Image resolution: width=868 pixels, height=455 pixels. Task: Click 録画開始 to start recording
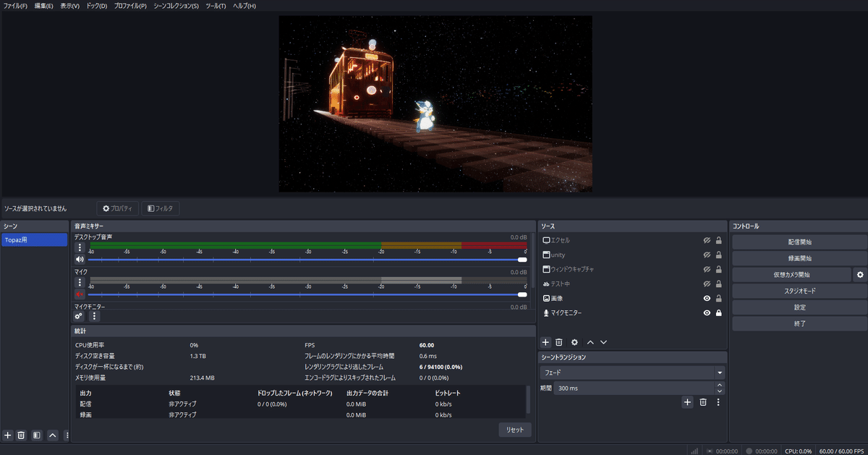[x=799, y=258]
